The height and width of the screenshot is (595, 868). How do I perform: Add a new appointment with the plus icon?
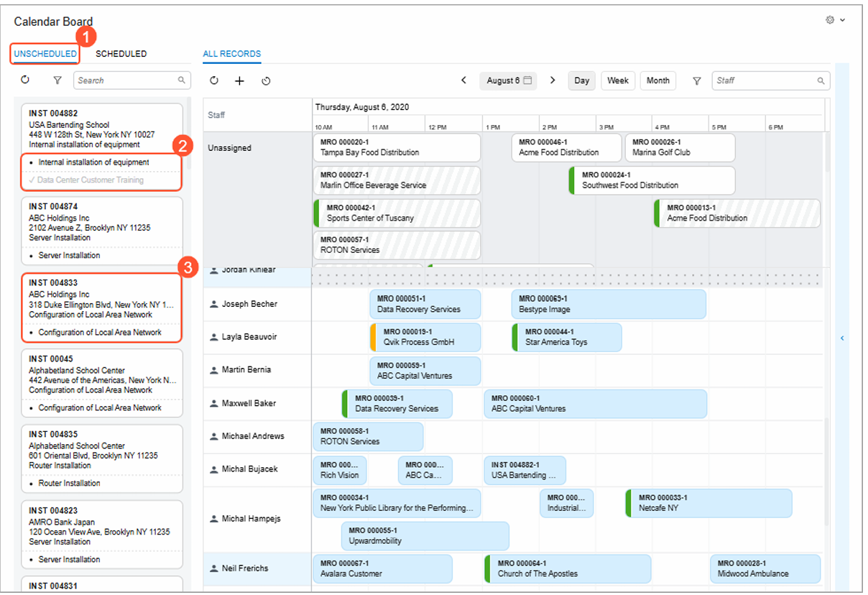point(240,81)
